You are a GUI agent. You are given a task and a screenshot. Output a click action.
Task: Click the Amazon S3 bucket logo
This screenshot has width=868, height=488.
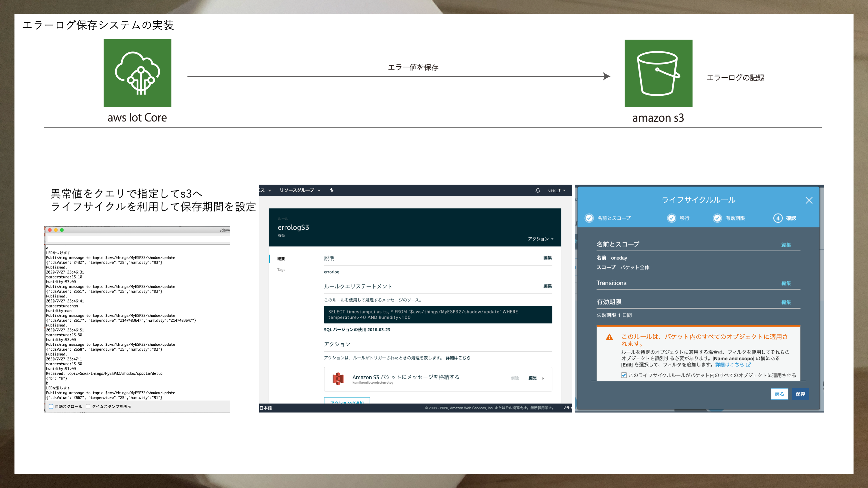pyautogui.click(x=658, y=73)
